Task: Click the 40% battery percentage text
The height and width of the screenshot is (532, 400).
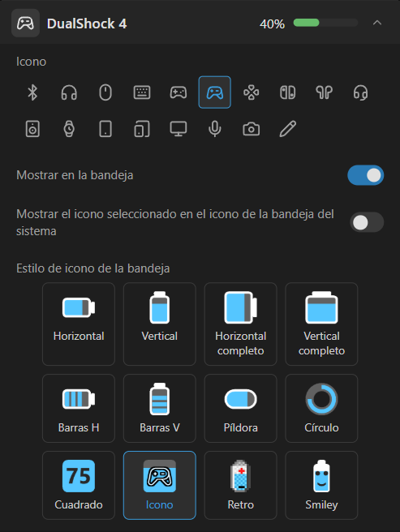Action: 272,24
